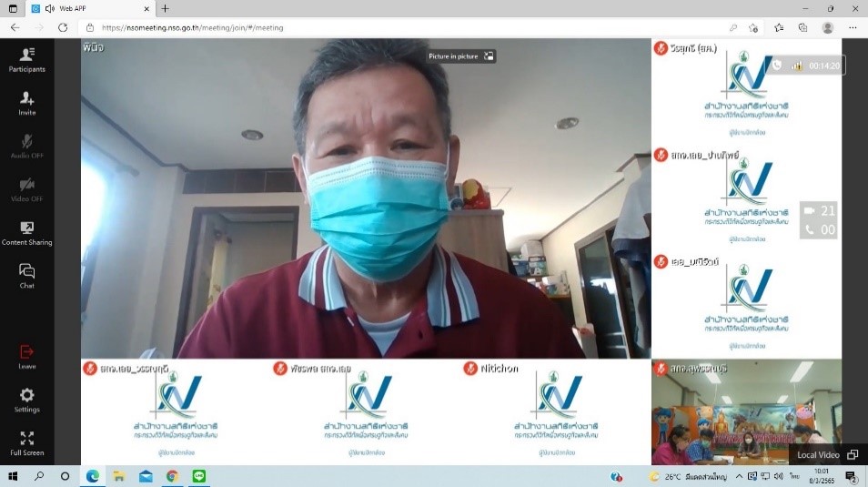Open a new browser tab
The width and height of the screenshot is (868, 487).
pos(165,8)
